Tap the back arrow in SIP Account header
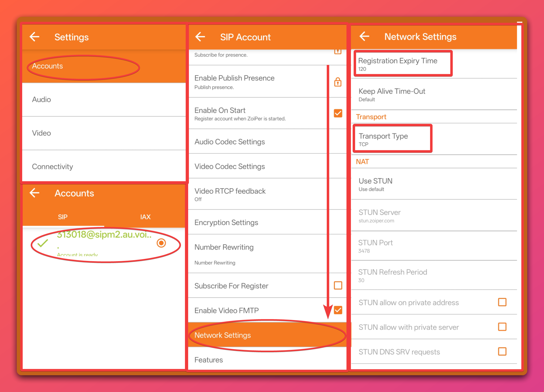 coord(200,37)
